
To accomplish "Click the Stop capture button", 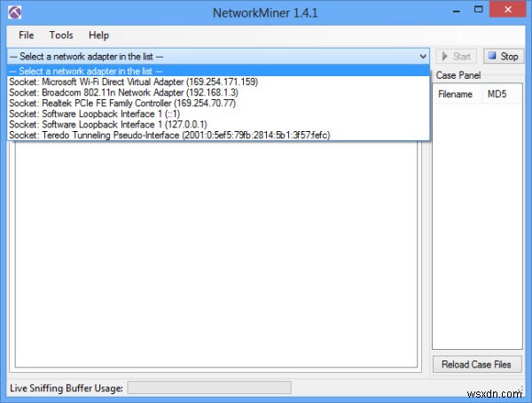I will (x=504, y=57).
